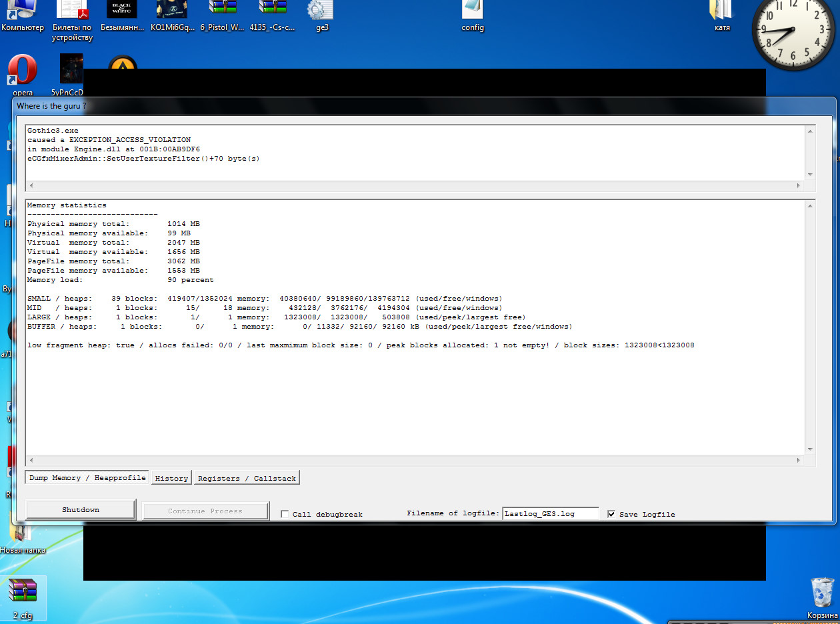The image size is (840, 624).
Task: Click "Virtual memory total" line
Action: [113, 243]
